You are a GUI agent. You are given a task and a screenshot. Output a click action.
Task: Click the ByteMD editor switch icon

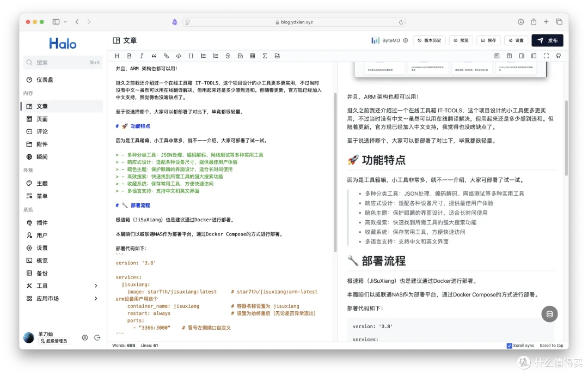[406, 40]
